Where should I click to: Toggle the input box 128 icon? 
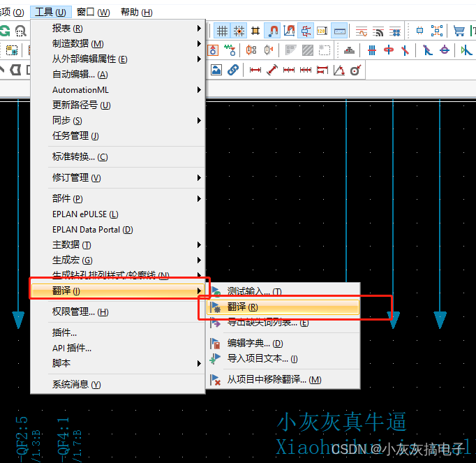click(322, 31)
